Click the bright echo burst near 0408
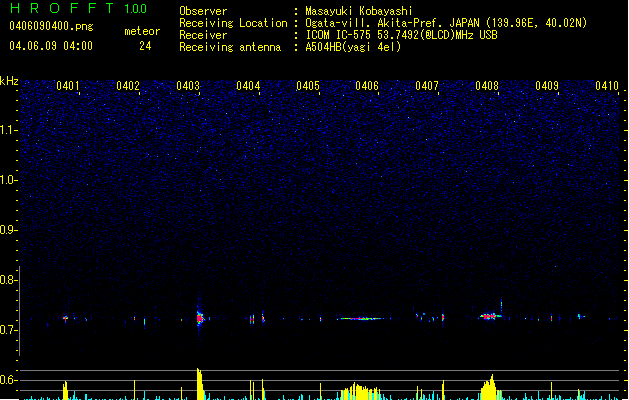 [489, 317]
